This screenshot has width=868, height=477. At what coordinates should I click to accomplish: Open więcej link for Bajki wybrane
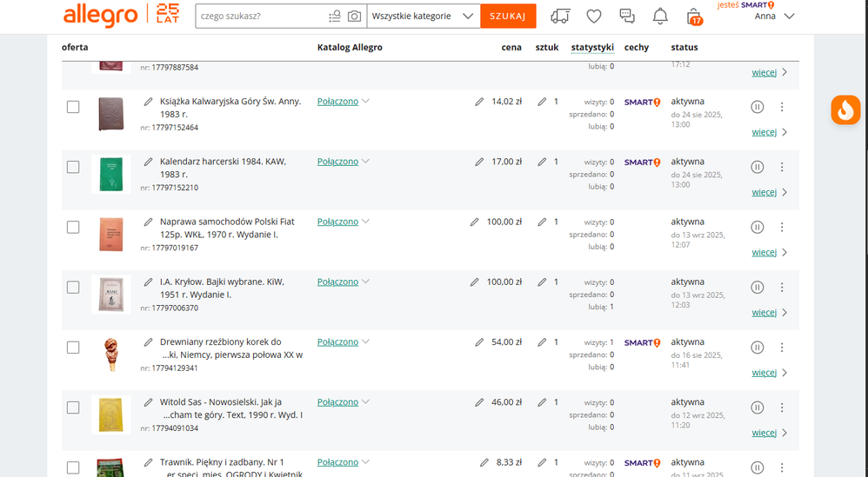coord(764,313)
